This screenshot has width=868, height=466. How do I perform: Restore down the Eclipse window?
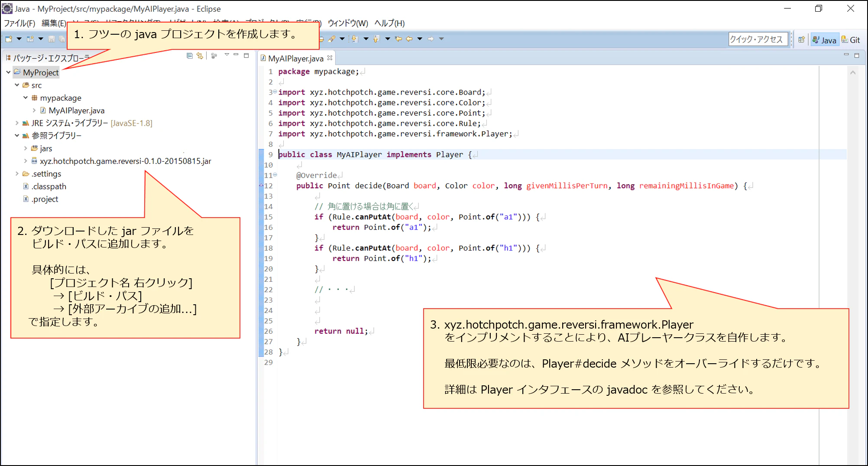pos(819,9)
